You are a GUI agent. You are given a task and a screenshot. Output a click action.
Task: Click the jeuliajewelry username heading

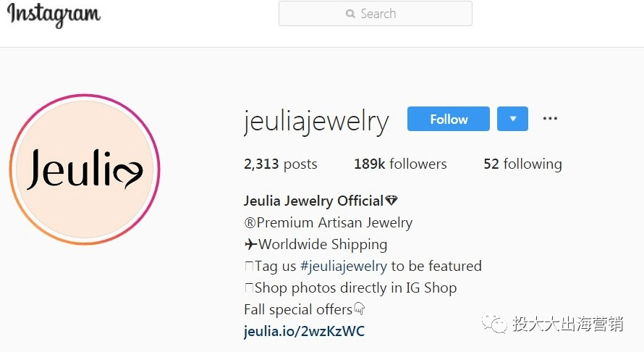coord(315,121)
